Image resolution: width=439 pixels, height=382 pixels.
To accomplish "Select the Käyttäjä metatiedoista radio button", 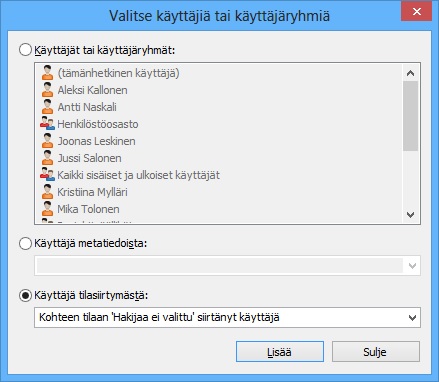I will click(x=25, y=244).
